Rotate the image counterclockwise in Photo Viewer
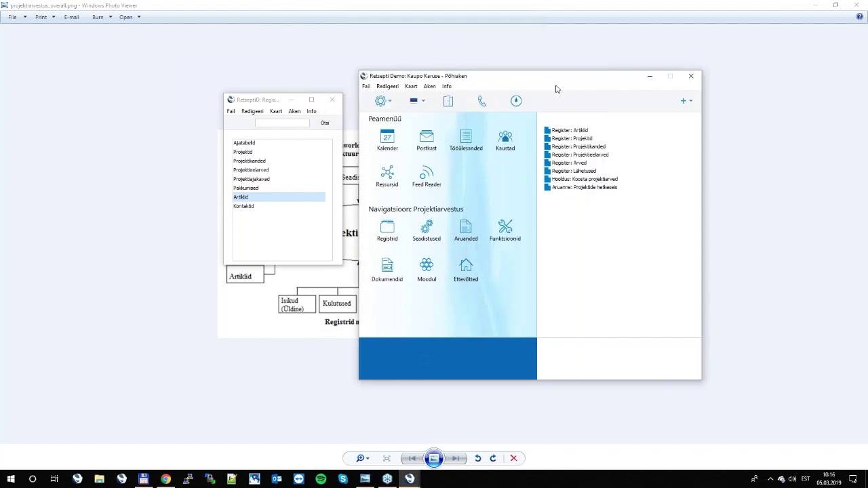The width and height of the screenshot is (868, 488). tap(477, 458)
